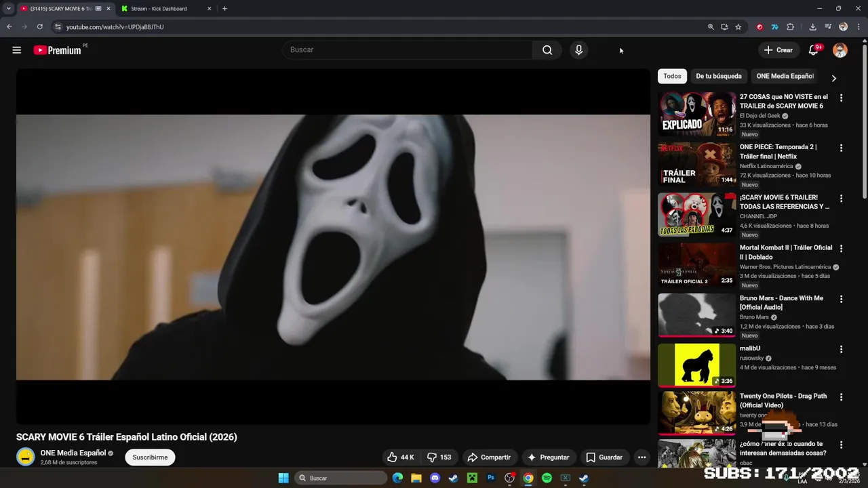This screenshot has height=488, width=868.
Task: Open options for Bruno Mars video
Action: 841,299
